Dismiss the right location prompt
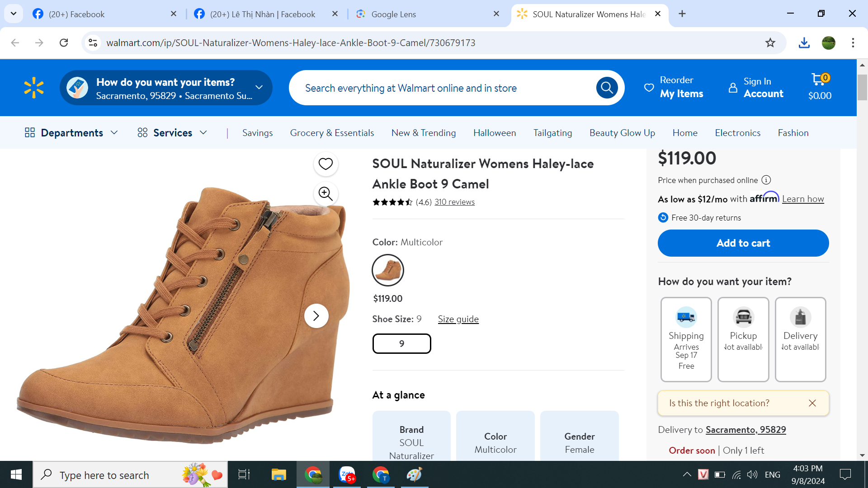 [812, 403]
